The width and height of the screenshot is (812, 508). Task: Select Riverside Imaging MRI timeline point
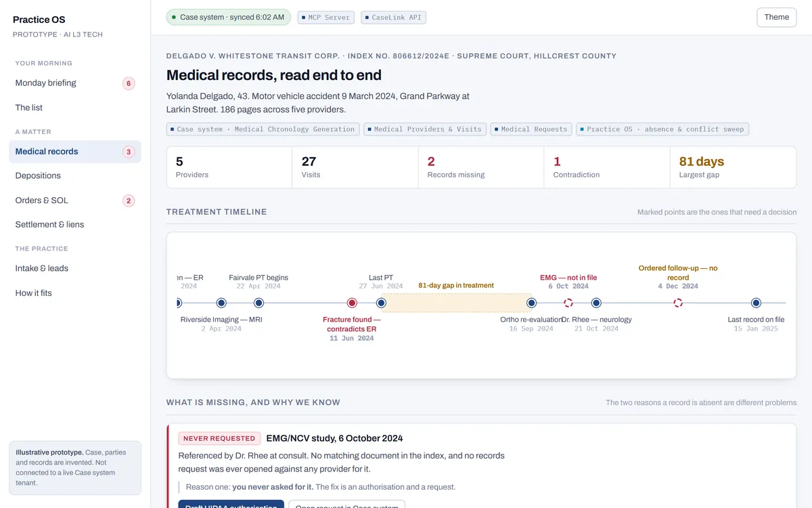[x=221, y=303]
